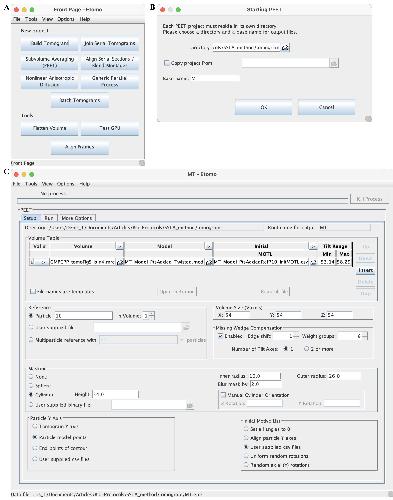This screenshot has height=500, width=393.
Task: Open file chooser for row 1 initial MOTL
Action: click(313, 262)
